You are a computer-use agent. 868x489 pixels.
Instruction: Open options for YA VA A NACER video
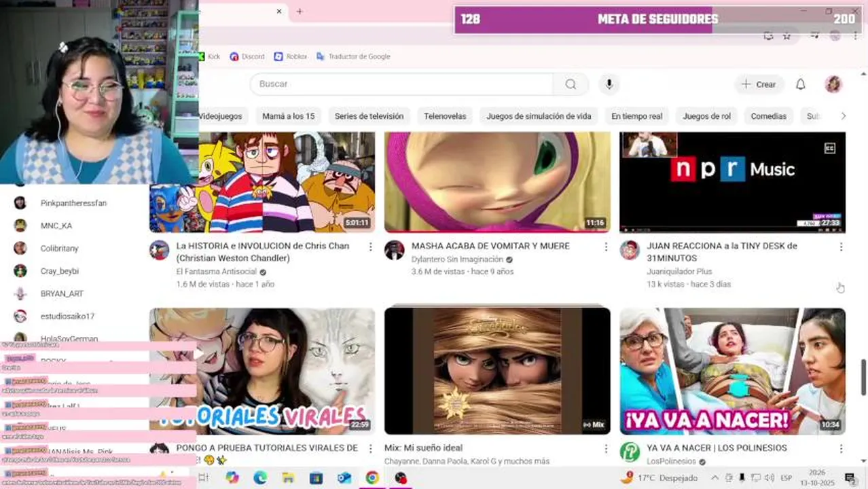[841, 449]
